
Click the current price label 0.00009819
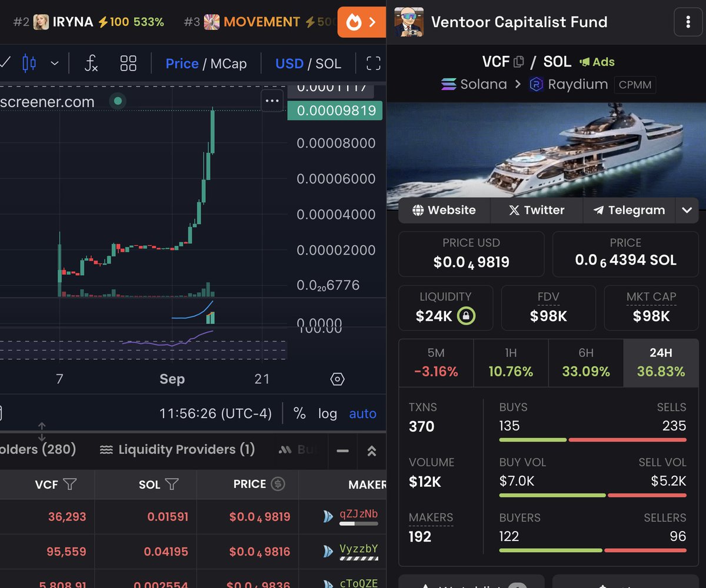click(335, 111)
